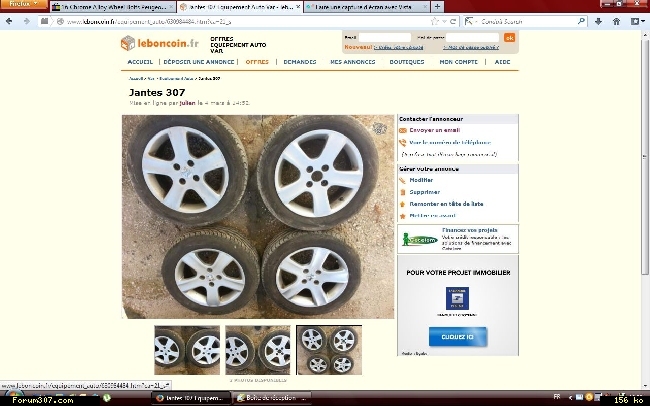Submit login with orange ok button
The width and height of the screenshot is (650, 406).
coord(509,37)
